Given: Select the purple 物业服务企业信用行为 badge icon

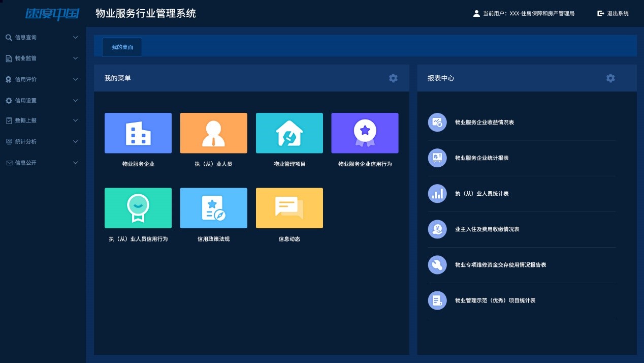Looking at the screenshot, I should coord(365,133).
